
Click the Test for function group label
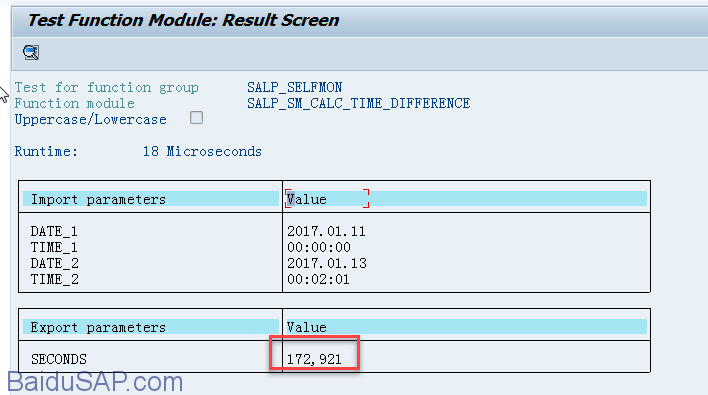pyautogui.click(x=107, y=87)
